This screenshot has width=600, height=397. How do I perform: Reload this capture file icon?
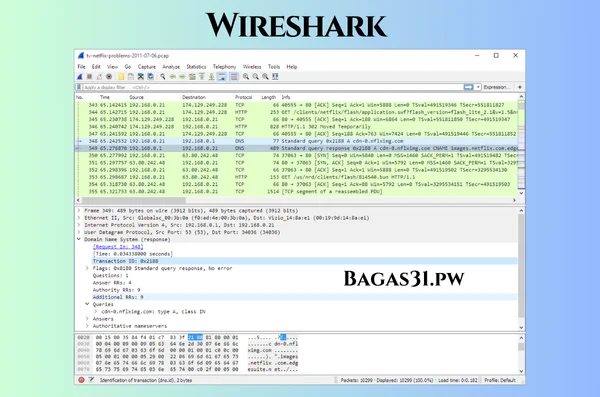[151, 77]
